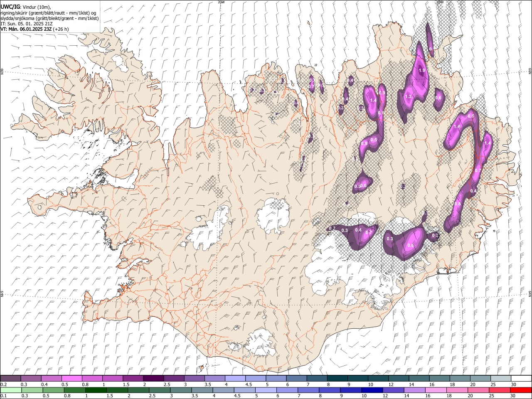Pick the darkest green rain swatch starting at 1
Image resolution: width=532 pixels, height=399 pixels.
[x=96, y=390]
